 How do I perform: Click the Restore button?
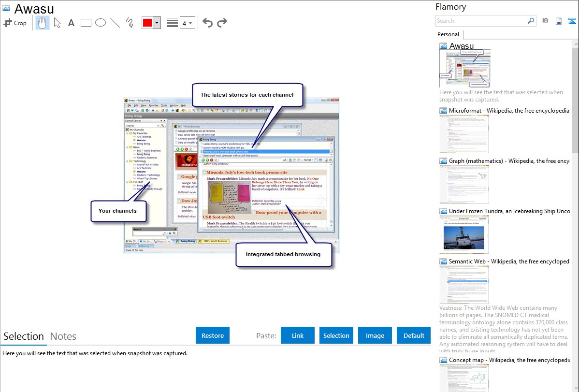[213, 335]
